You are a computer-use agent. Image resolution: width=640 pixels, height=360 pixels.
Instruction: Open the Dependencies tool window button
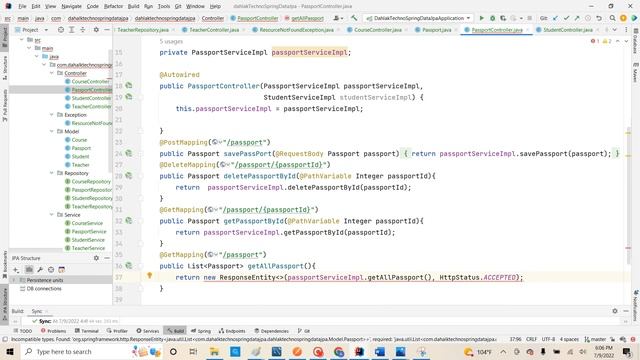pos(271,331)
